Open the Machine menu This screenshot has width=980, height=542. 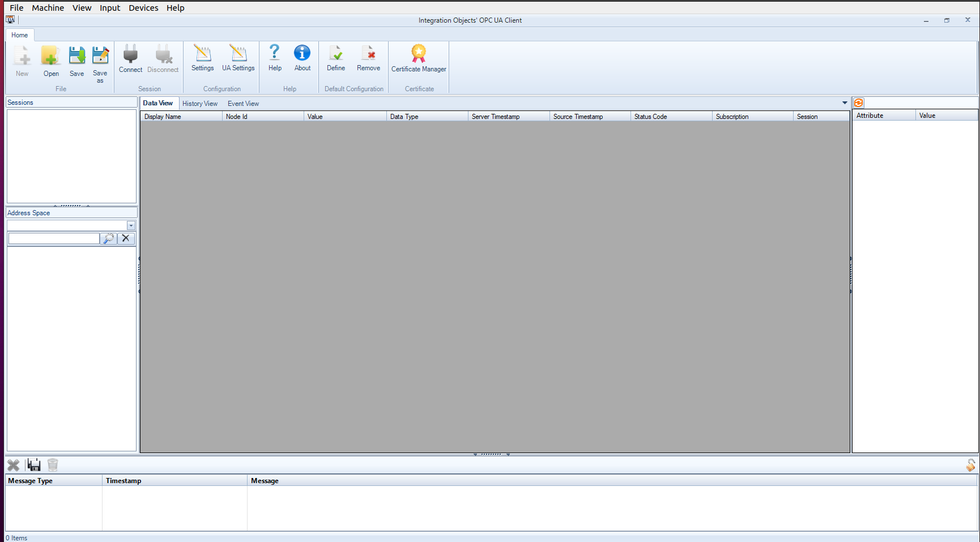pyautogui.click(x=48, y=8)
